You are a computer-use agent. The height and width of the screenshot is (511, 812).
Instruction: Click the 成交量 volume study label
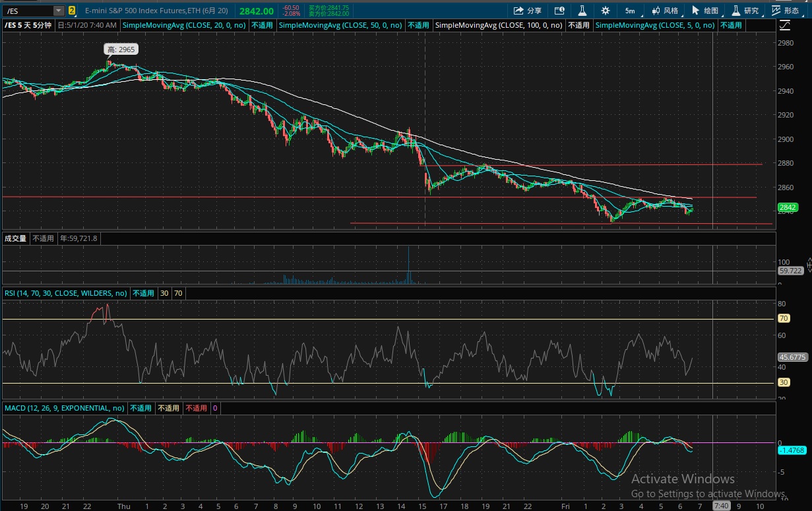coord(16,238)
